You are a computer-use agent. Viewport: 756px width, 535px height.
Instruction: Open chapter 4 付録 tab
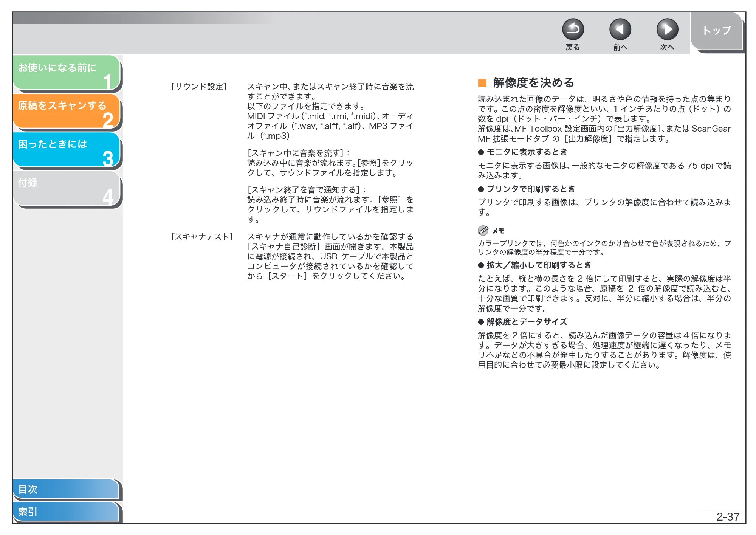tap(67, 188)
